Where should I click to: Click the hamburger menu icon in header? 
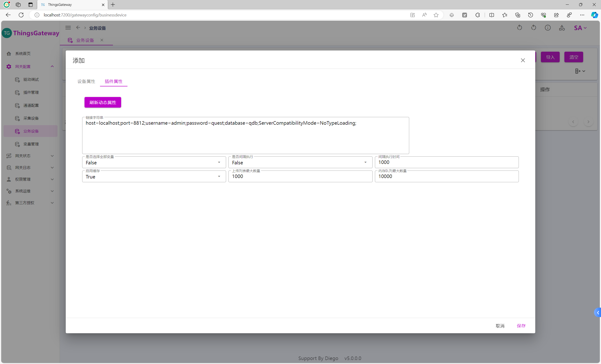68,28
